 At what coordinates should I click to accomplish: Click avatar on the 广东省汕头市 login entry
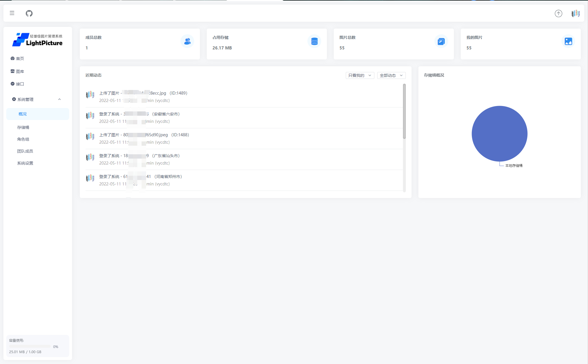pos(90,157)
